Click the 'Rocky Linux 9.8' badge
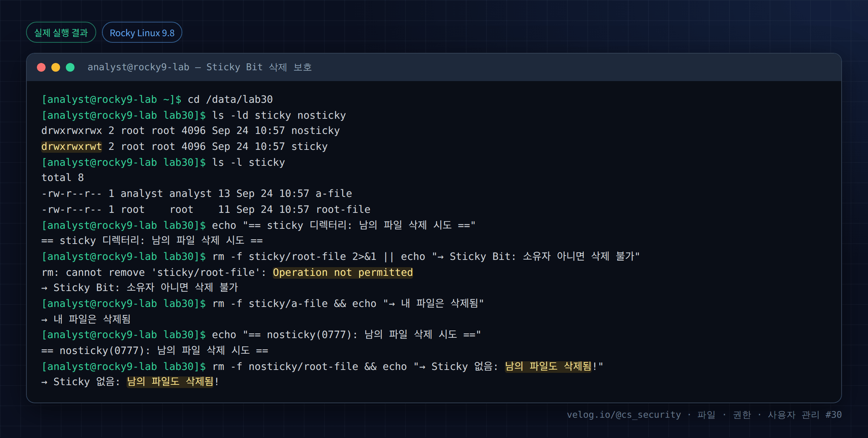 [142, 33]
